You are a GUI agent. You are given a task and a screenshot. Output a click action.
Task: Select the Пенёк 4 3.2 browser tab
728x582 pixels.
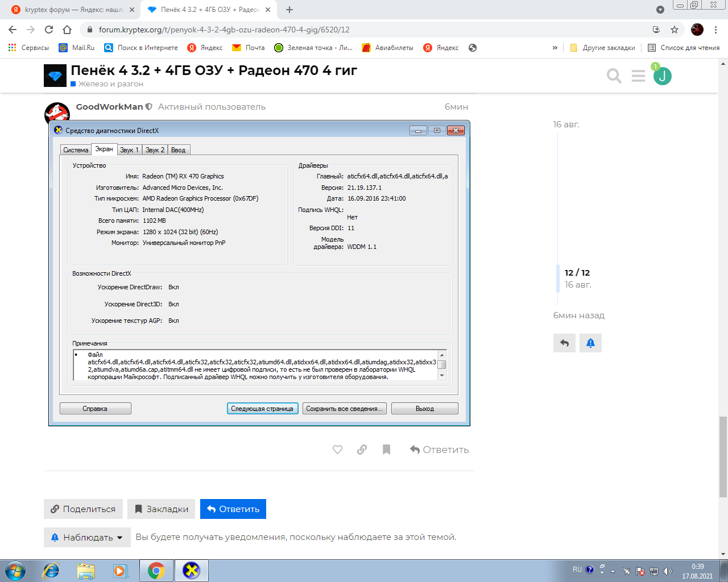point(208,10)
